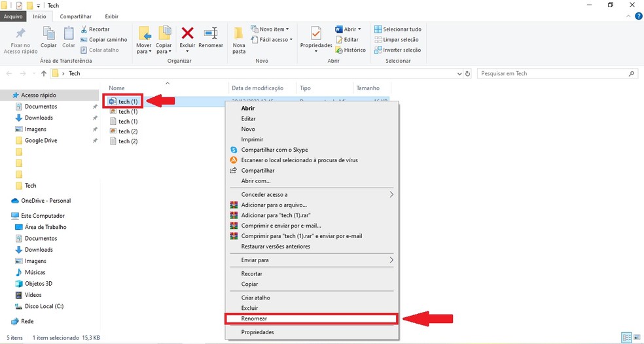
Task: Switch to details view icon in status bar
Action: (x=627, y=338)
